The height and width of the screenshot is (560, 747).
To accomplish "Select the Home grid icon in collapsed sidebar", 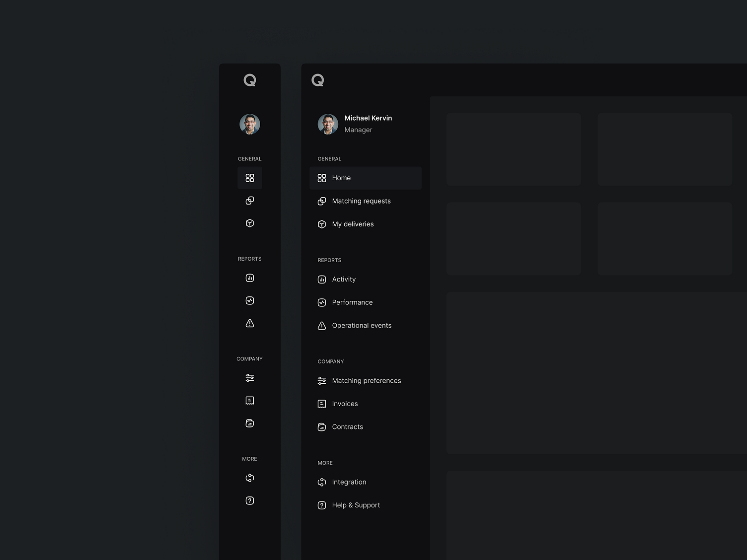I will pos(249,178).
